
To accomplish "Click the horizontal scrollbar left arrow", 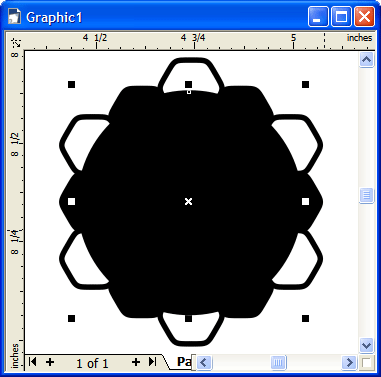I will pyautogui.click(x=204, y=362).
